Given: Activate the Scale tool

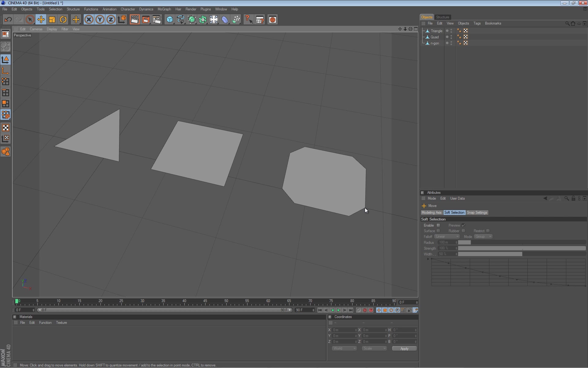Looking at the screenshot, I should pos(52,19).
